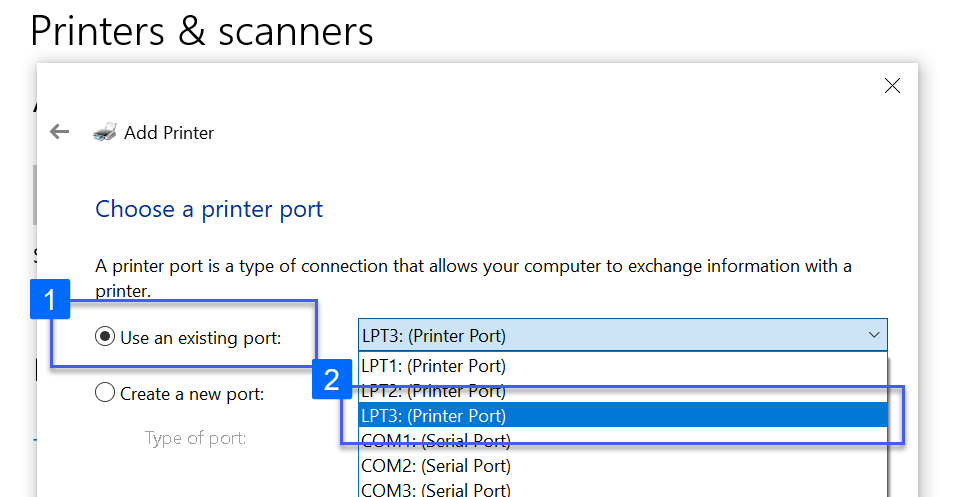
Task: Click the back arrow in Add Printer
Action: [60, 132]
